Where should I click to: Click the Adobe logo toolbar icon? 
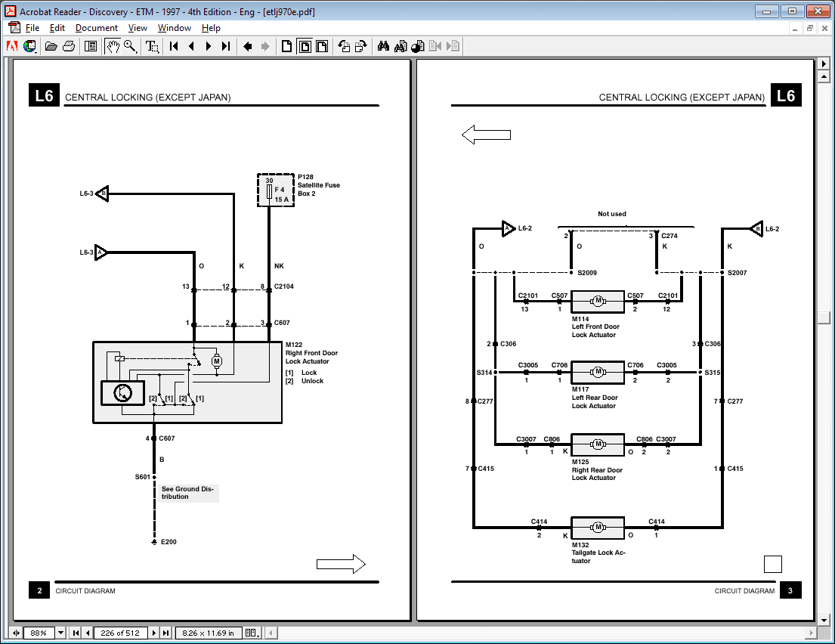tap(12, 46)
